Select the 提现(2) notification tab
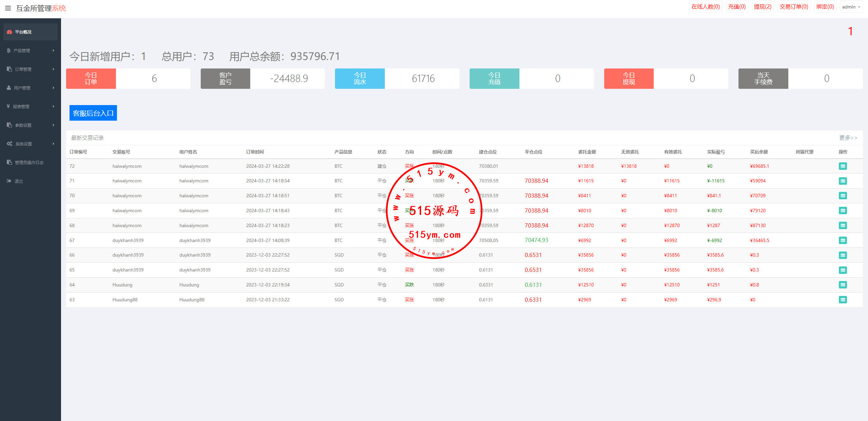Screen dimensions: 868x421 [763, 7]
